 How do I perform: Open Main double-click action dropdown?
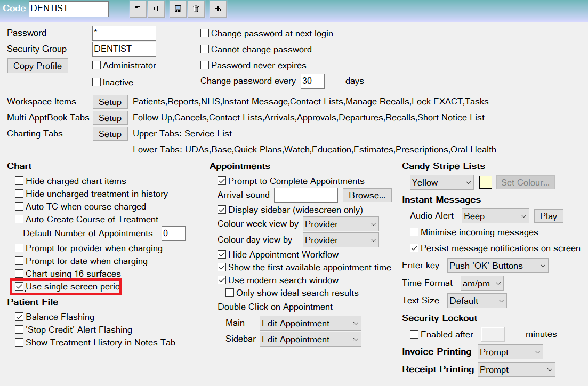tap(310, 323)
